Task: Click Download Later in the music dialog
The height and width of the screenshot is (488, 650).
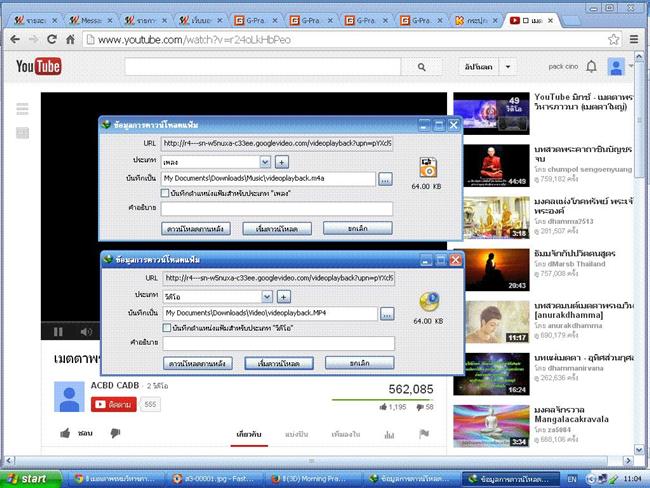Action: click(196, 228)
